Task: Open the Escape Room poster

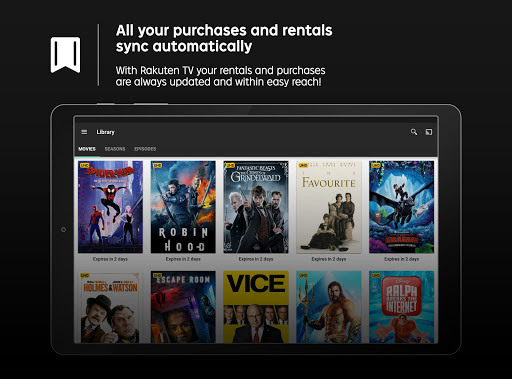Action: tap(183, 307)
